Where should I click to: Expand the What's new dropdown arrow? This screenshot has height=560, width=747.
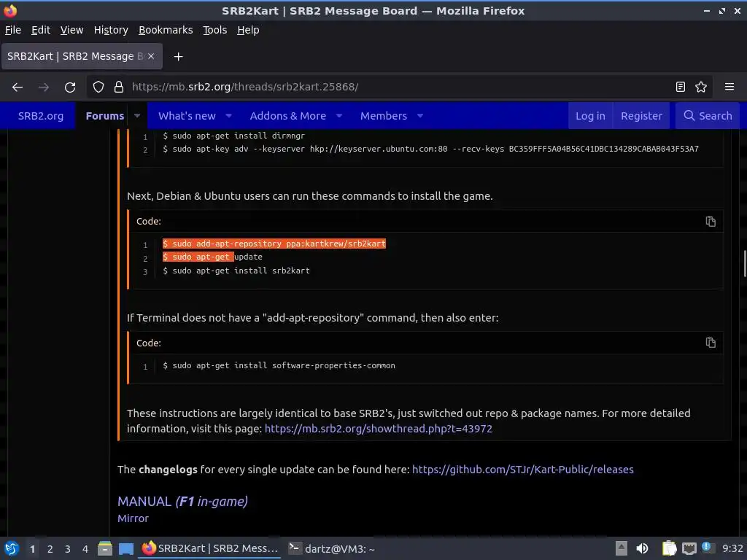[x=228, y=116]
